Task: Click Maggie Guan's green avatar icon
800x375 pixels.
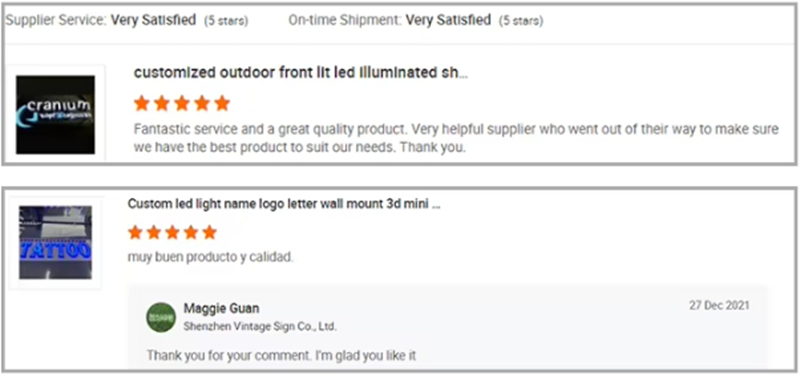Action: pyautogui.click(x=161, y=317)
